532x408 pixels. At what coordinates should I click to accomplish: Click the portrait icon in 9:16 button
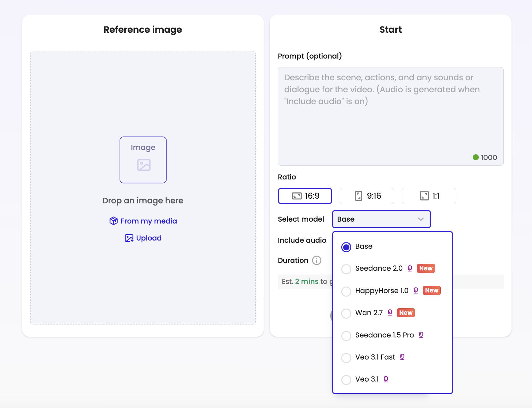(359, 196)
